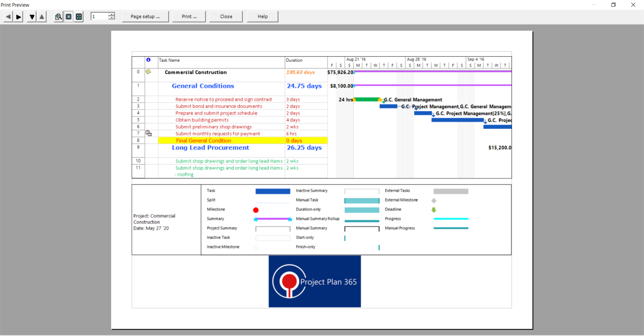Click the page up arrow button

(42, 17)
